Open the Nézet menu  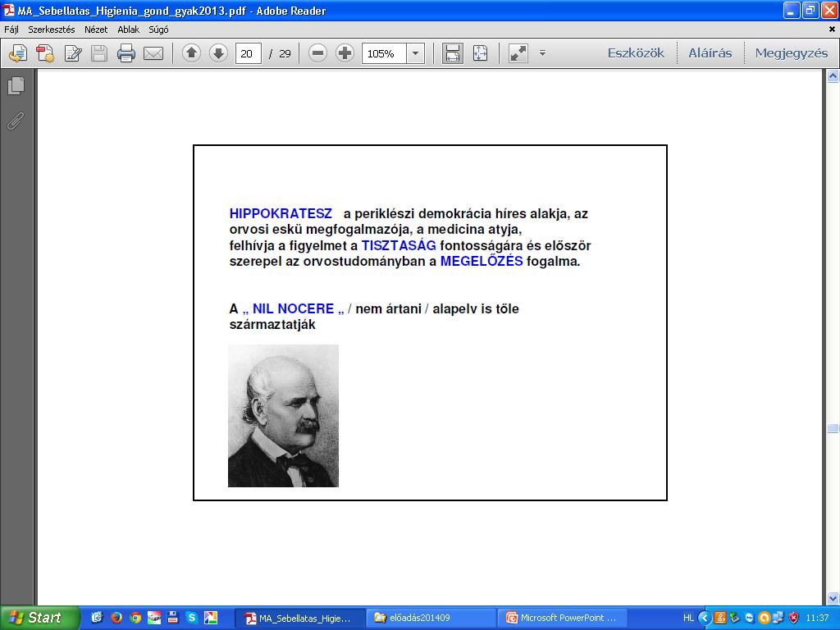[x=96, y=30]
